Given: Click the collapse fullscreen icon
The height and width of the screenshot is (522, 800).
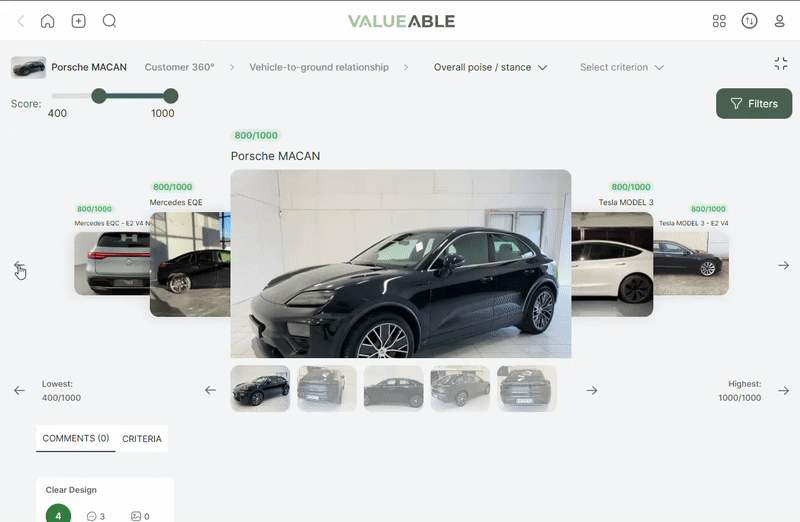Looking at the screenshot, I should tap(781, 64).
